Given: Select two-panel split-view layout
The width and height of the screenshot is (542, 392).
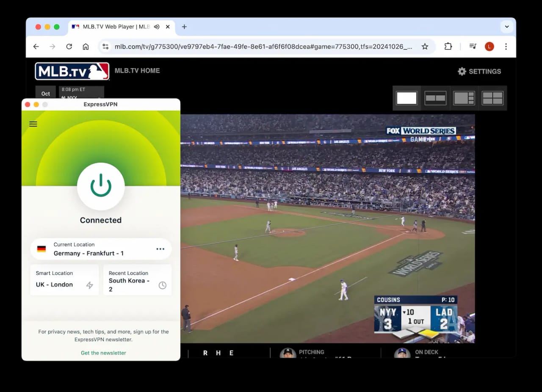Looking at the screenshot, I should tap(435, 98).
